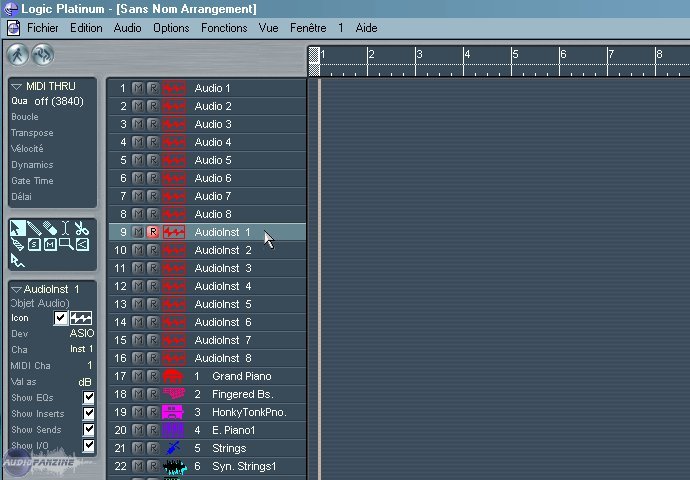This screenshot has height=480, width=690.
Task: Toggle the Show Inserts checkbox
Action: (x=88, y=414)
